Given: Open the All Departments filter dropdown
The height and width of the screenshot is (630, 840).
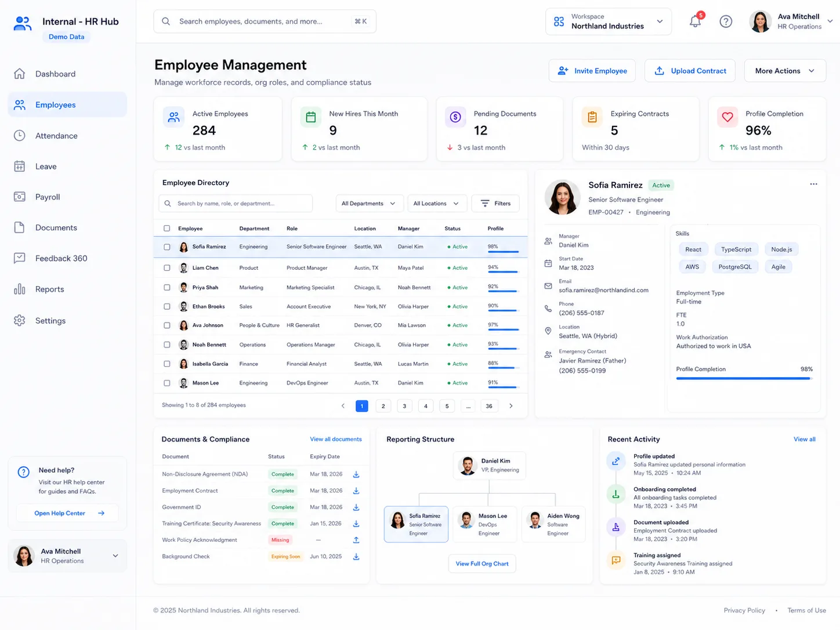Looking at the screenshot, I should (368, 204).
